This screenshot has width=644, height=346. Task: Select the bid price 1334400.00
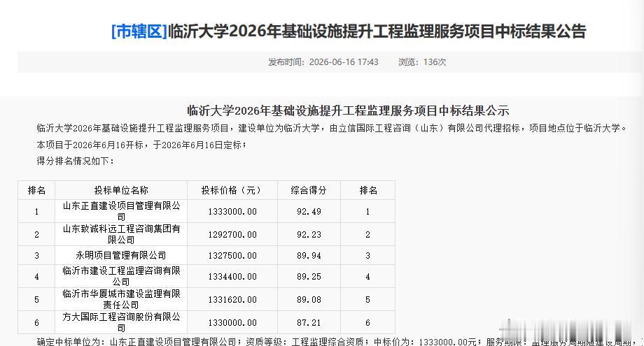tap(232, 277)
